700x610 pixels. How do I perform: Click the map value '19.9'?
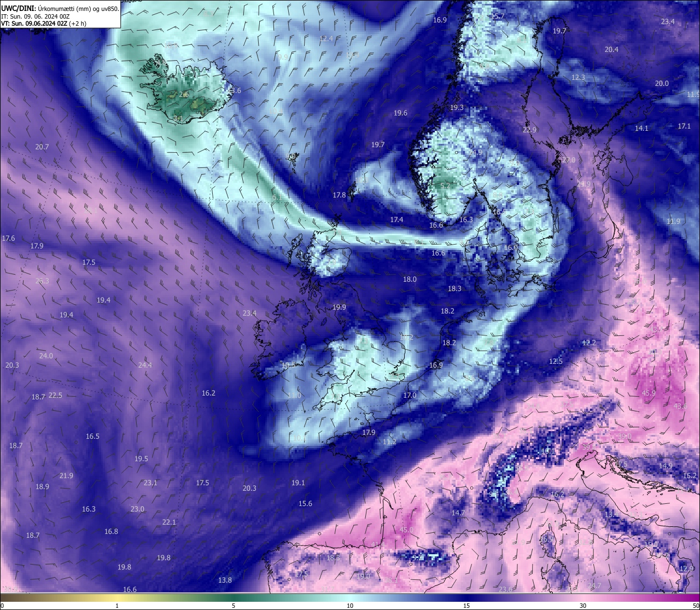pos(339,307)
